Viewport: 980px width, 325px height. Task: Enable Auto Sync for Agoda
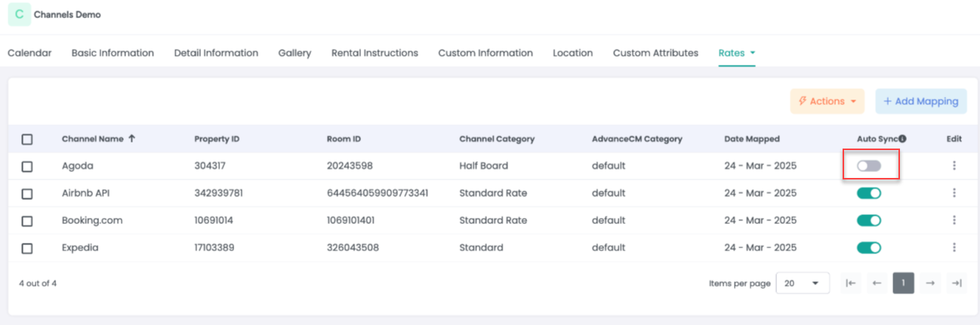[869, 166]
